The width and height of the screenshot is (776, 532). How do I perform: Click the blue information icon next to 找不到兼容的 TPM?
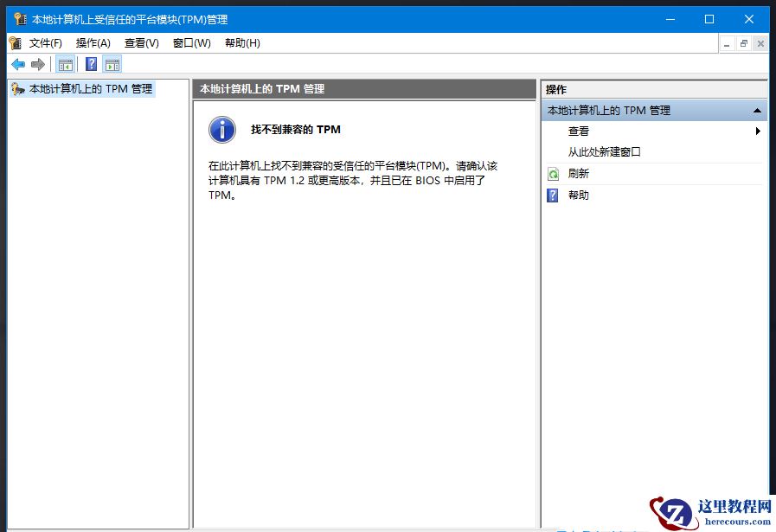221,129
